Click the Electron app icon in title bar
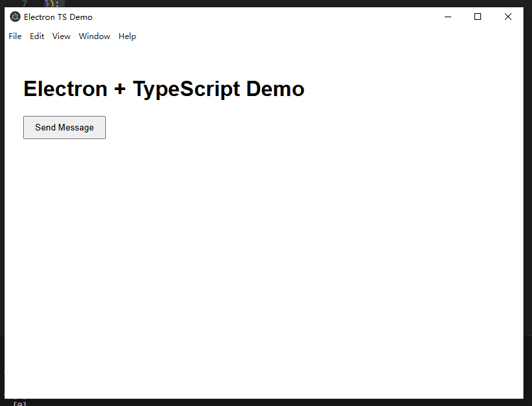This screenshot has height=406, width=532. coord(15,17)
